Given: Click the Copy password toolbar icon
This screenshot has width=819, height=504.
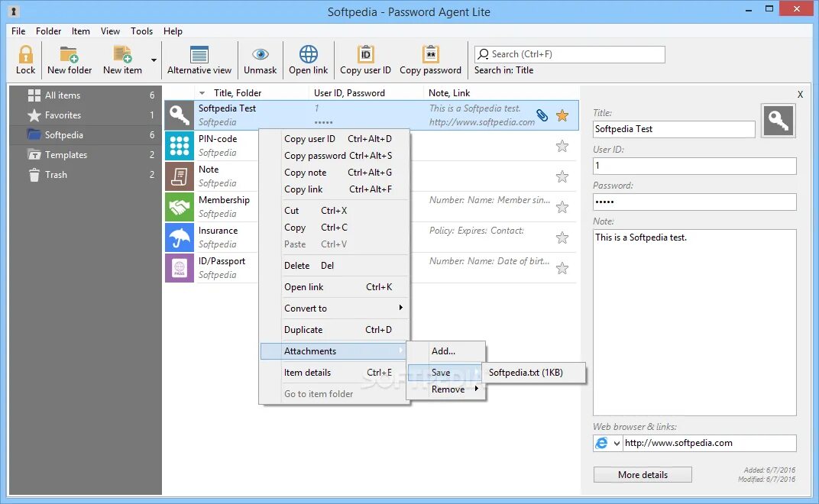Looking at the screenshot, I should pyautogui.click(x=430, y=57).
